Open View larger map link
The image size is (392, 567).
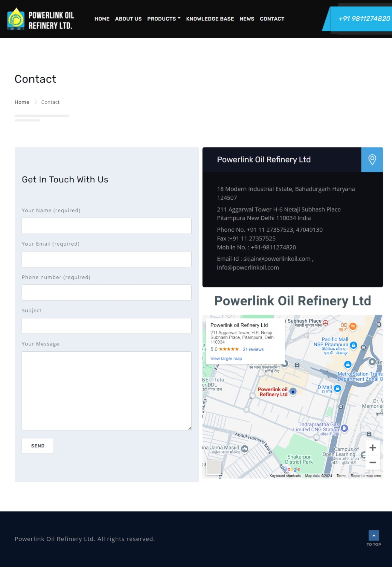pyautogui.click(x=226, y=359)
